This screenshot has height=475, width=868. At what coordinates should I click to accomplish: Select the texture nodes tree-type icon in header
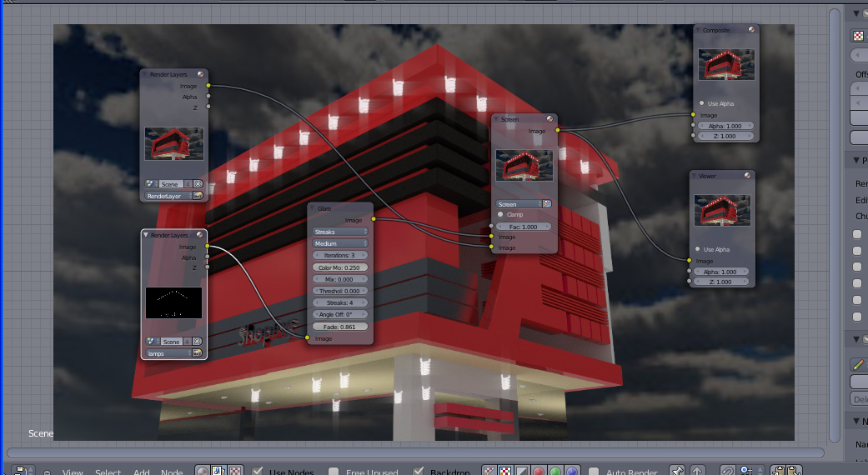234,471
